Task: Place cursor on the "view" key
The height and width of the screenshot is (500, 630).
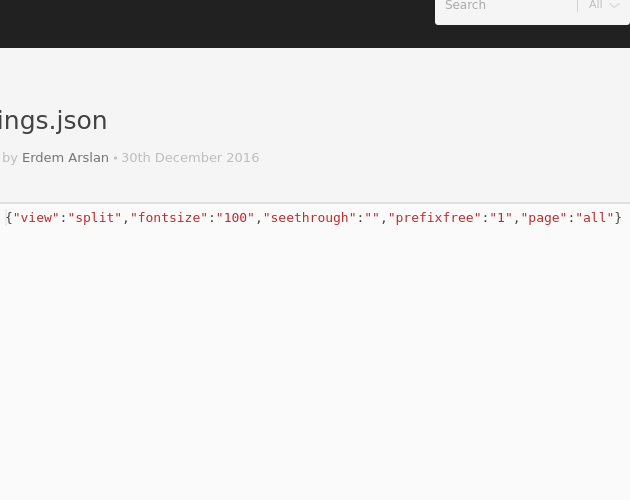Action: 36,218
